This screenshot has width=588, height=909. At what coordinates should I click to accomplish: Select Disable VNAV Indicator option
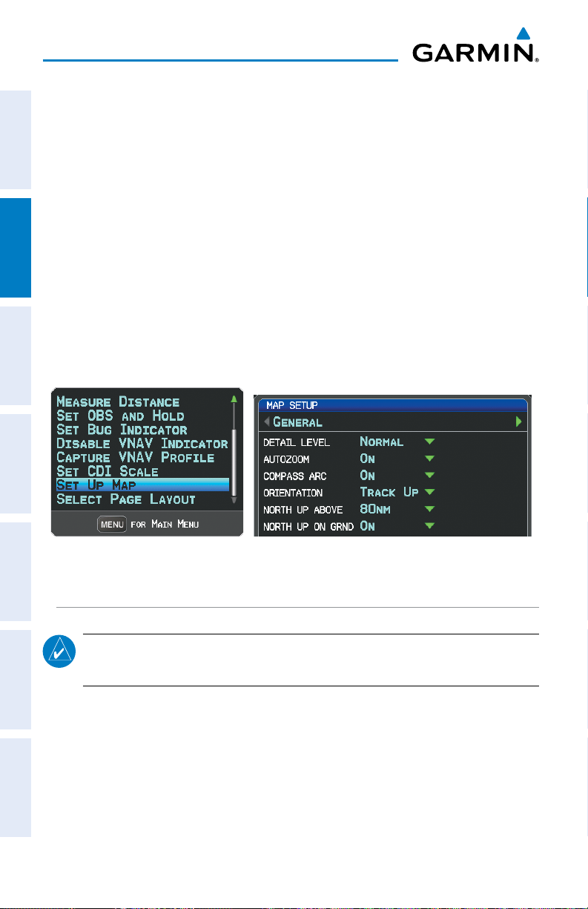pyautogui.click(x=142, y=444)
